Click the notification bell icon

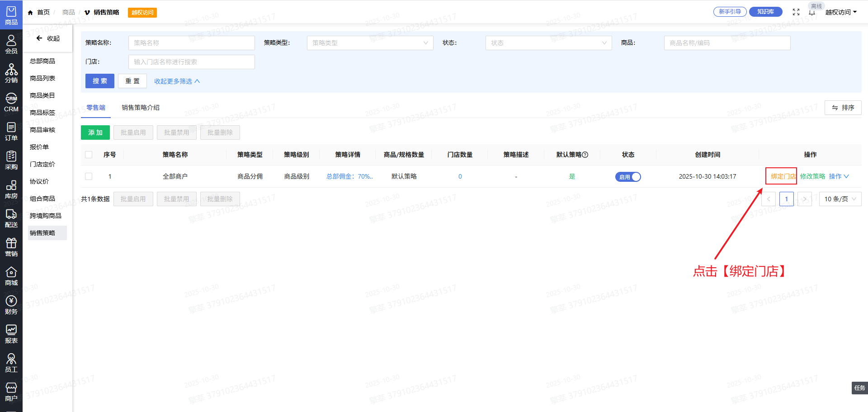(812, 13)
